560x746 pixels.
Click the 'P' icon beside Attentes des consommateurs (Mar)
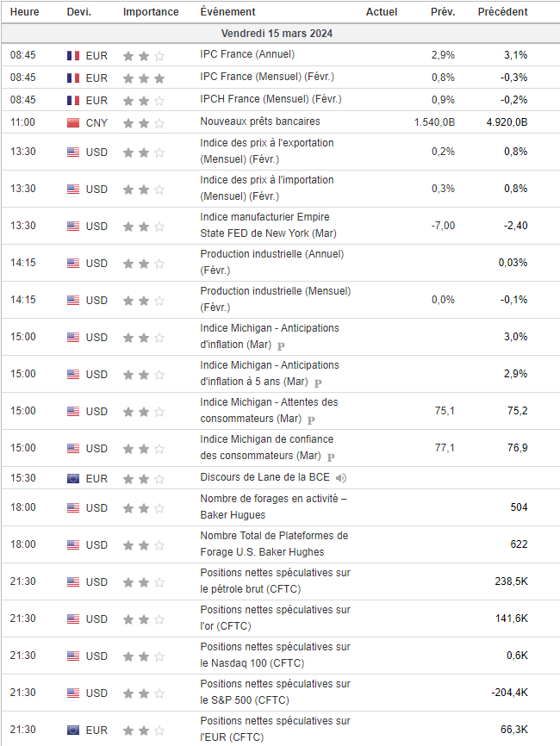tap(311, 420)
